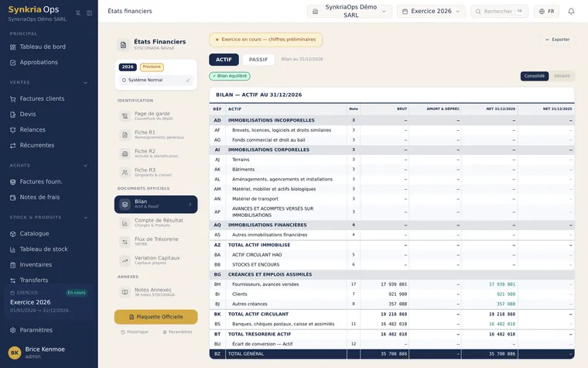
Task: Open the SynkriaOps Démo SARL company dropdown
Action: (350, 12)
